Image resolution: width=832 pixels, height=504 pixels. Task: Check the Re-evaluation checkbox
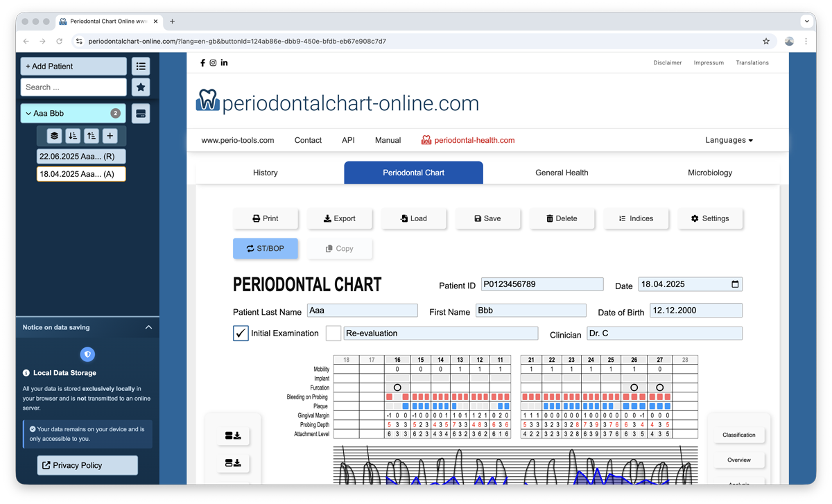coord(333,333)
